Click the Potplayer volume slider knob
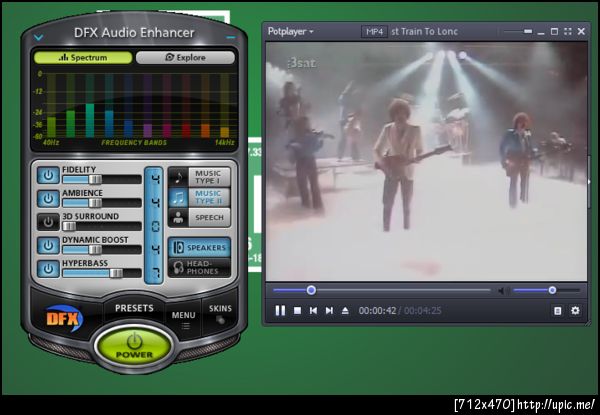The height and width of the screenshot is (415, 600). (x=552, y=290)
